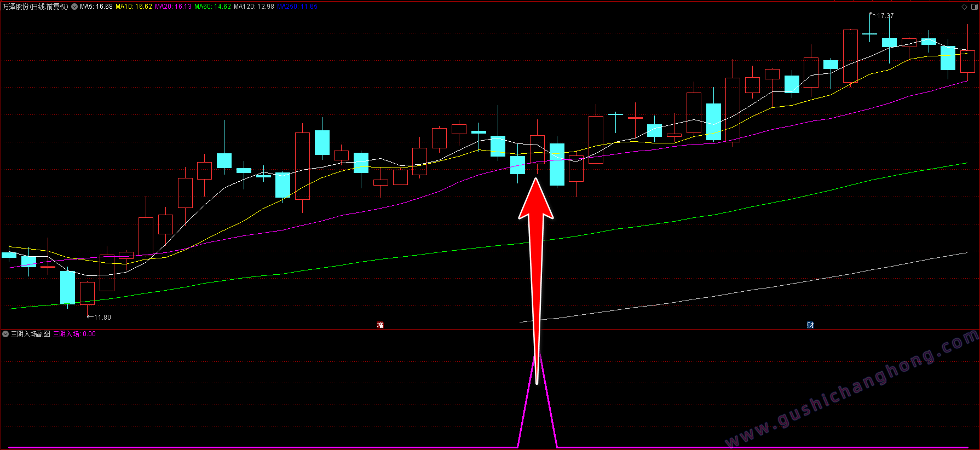Click the green MA60: 14.62 label

(x=212, y=7)
